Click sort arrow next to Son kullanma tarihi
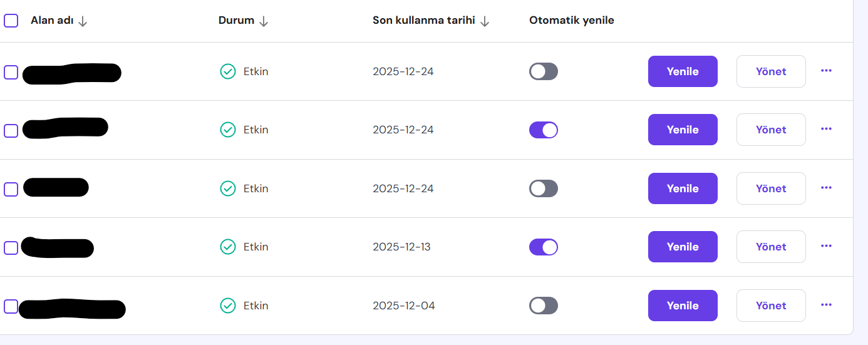The height and width of the screenshot is (345, 868). pyautogui.click(x=484, y=21)
